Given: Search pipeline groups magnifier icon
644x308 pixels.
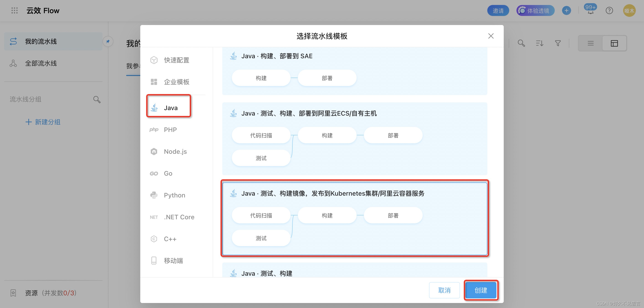Looking at the screenshot, I should coord(97,99).
